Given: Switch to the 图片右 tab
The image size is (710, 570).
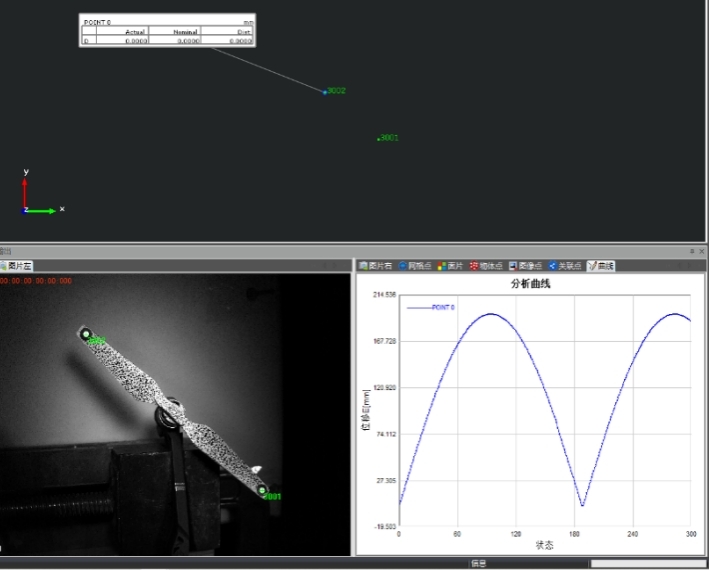Looking at the screenshot, I should [377, 266].
